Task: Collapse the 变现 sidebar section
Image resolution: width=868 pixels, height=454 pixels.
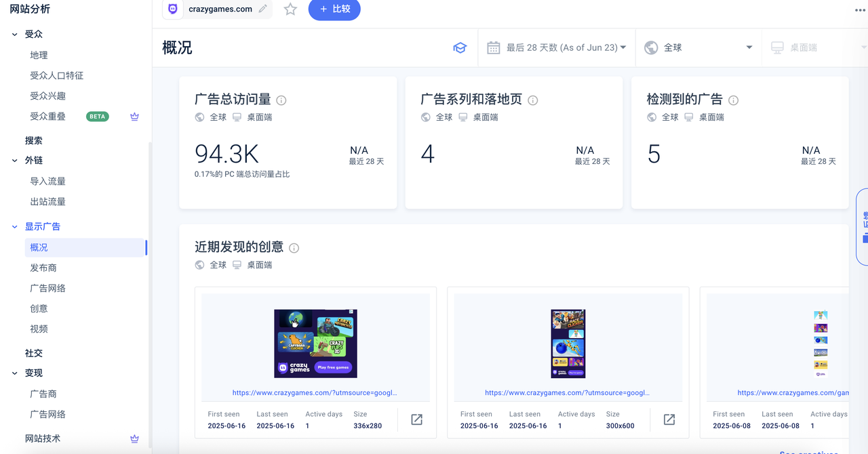Action: [x=15, y=373]
